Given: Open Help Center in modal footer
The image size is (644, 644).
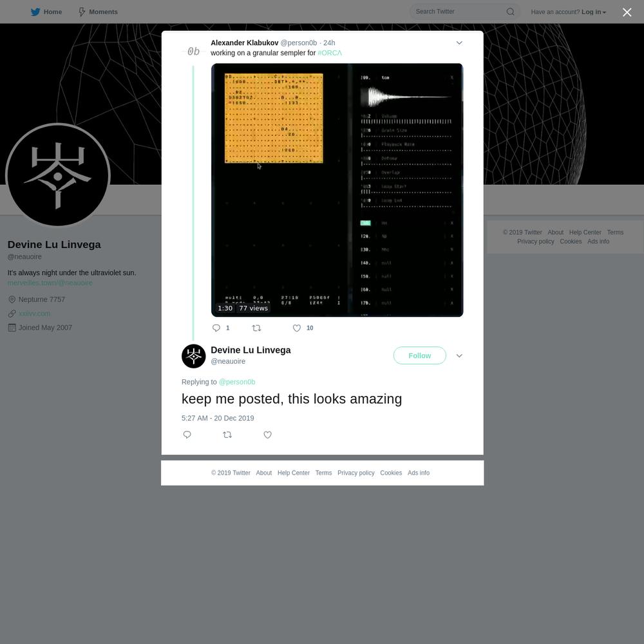Looking at the screenshot, I should (293, 473).
